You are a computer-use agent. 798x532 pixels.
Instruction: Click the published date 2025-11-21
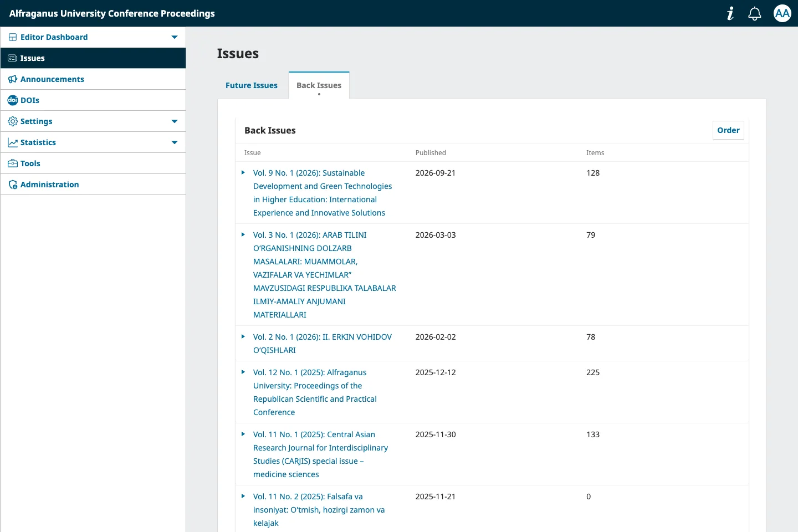point(436,497)
